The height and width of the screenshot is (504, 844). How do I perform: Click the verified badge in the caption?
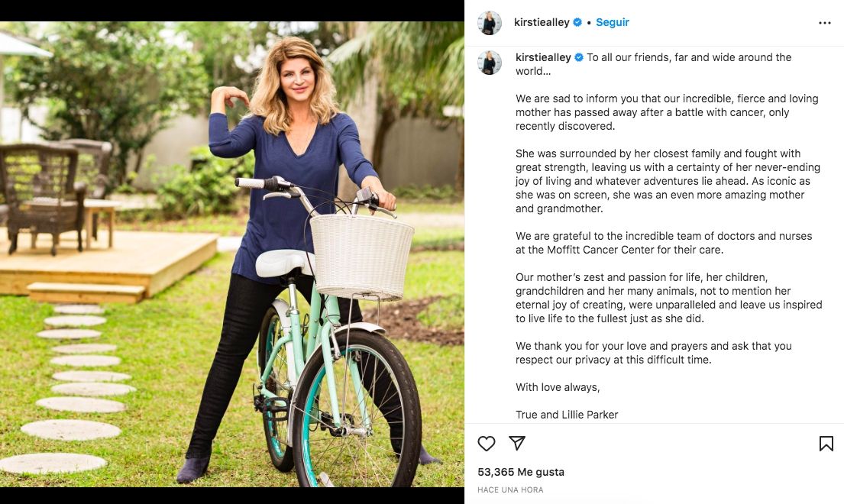pyautogui.click(x=579, y=57)
